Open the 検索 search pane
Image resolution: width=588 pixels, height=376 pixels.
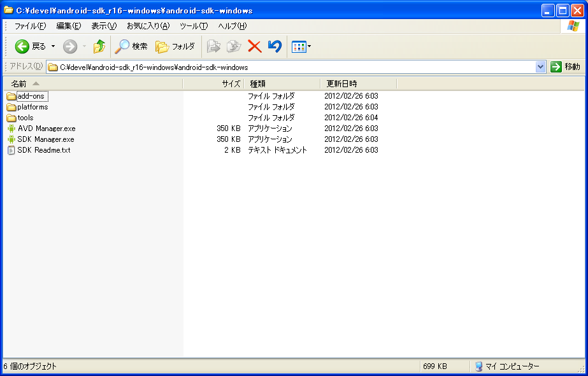click(131, 46)
